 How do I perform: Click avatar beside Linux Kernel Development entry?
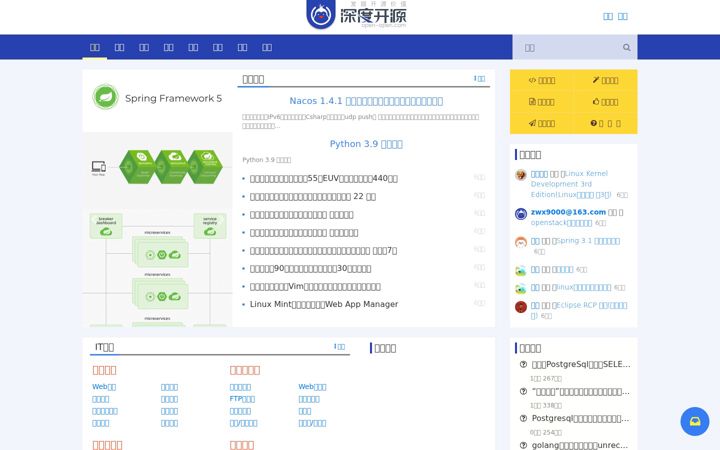[x=521, y=175]
